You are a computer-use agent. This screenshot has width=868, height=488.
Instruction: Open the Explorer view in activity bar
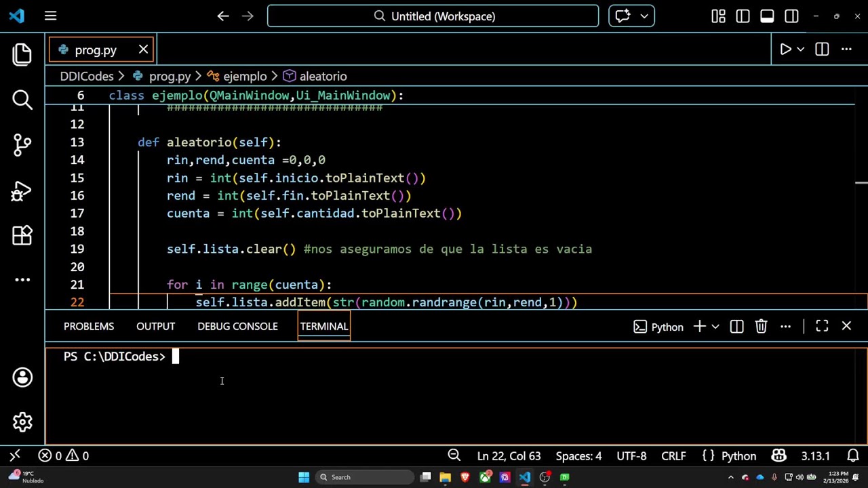tap(22, 54)
